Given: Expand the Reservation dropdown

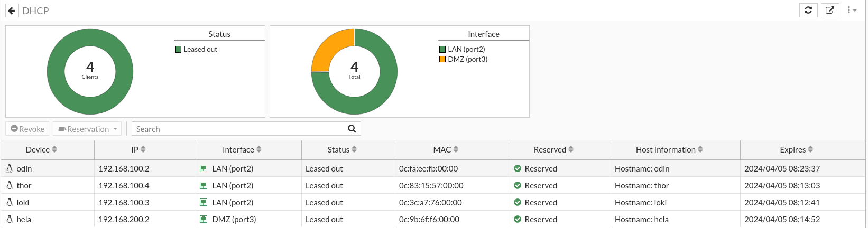Looking at the screenshot, I should click(87, 129).
